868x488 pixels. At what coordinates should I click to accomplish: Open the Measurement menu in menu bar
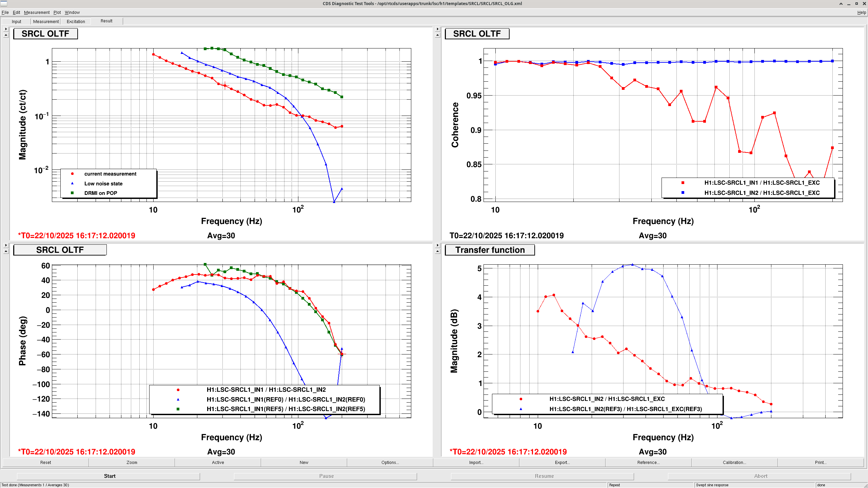(37, 13)
